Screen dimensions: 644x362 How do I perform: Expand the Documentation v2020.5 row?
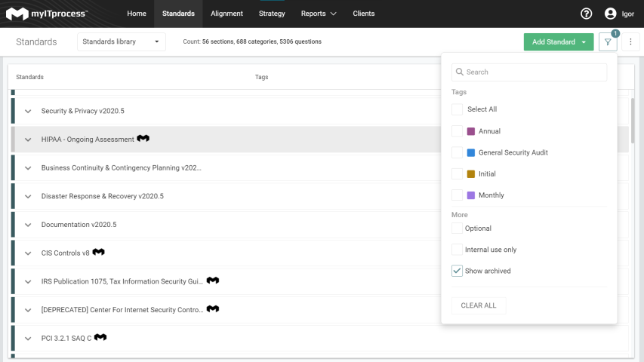[x=28, y=225]
